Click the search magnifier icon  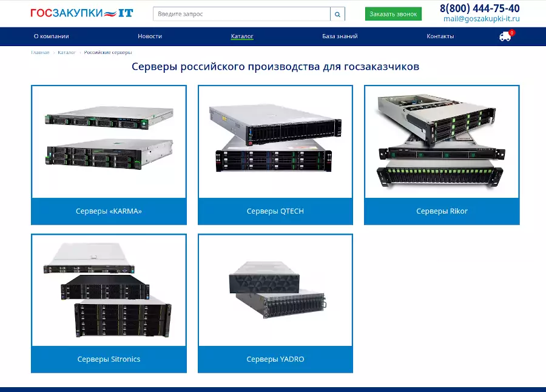(x=337, y=15)
